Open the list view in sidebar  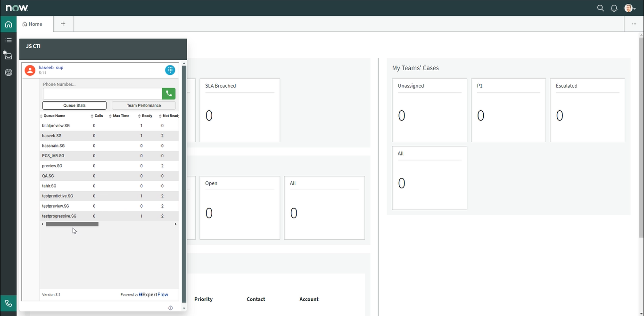[x=8, y=41]
